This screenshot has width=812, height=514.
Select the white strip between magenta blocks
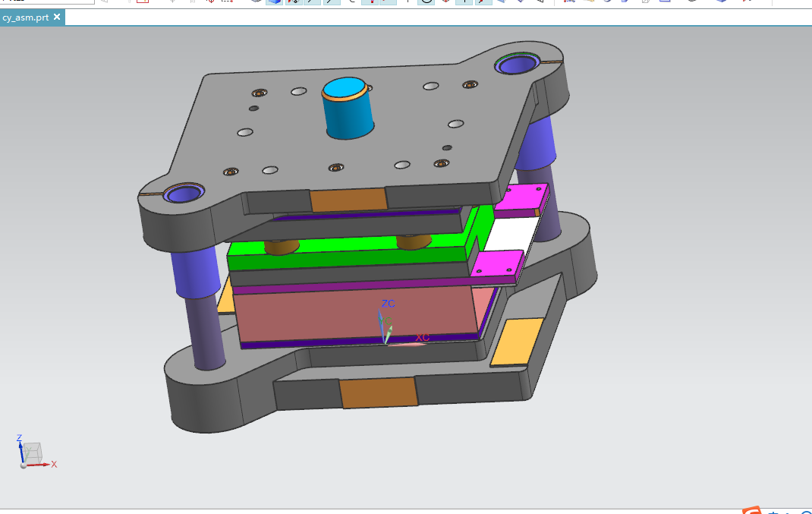[x=510, y=234]
